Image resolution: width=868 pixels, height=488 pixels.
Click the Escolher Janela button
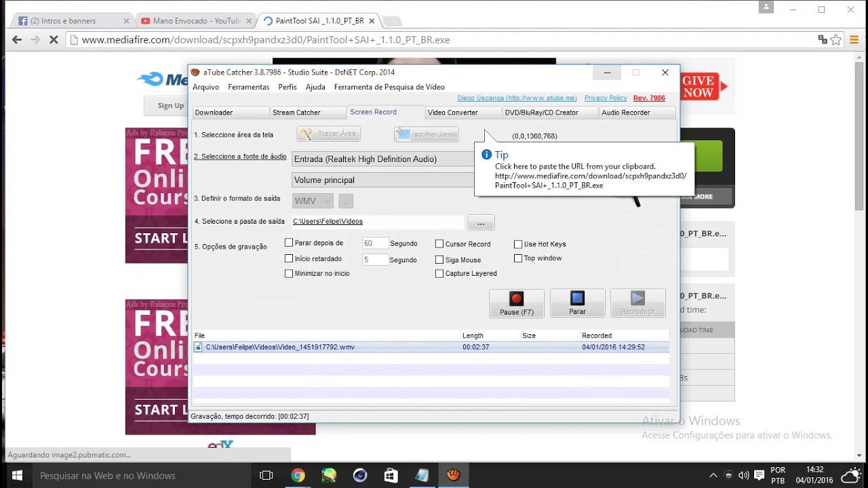click(x=426, y=134)
